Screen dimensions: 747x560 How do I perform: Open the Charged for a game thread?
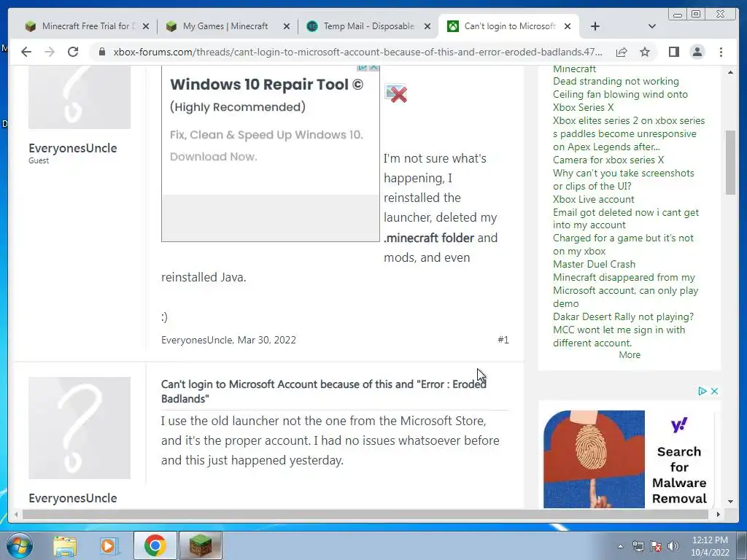tap(623, 244)
